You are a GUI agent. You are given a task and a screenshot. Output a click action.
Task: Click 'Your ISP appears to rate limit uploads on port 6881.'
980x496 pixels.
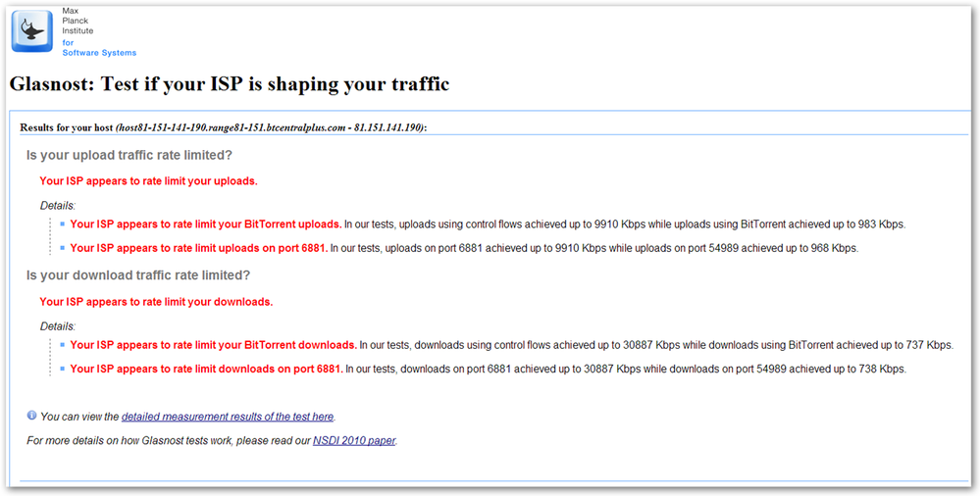click(199, 248)
